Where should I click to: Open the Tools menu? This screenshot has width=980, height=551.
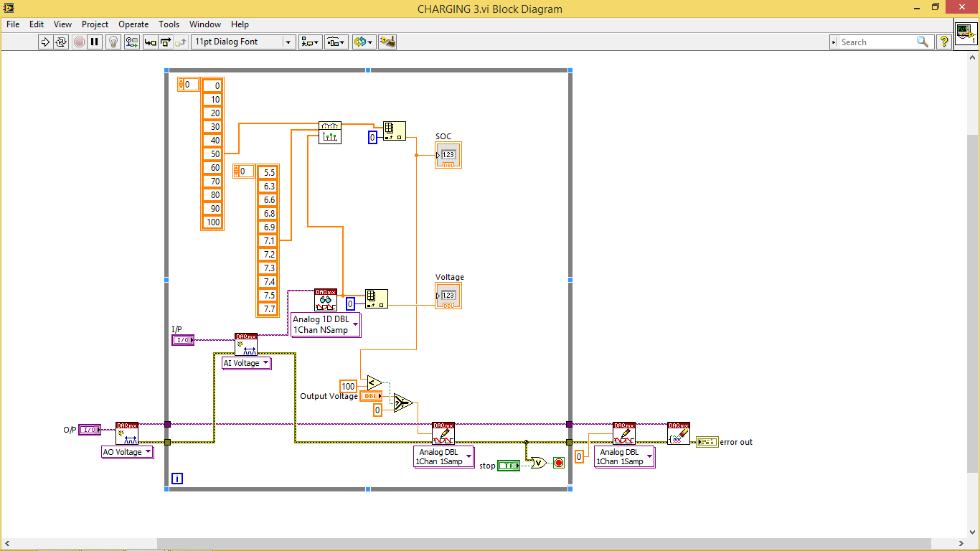point(169,24)
